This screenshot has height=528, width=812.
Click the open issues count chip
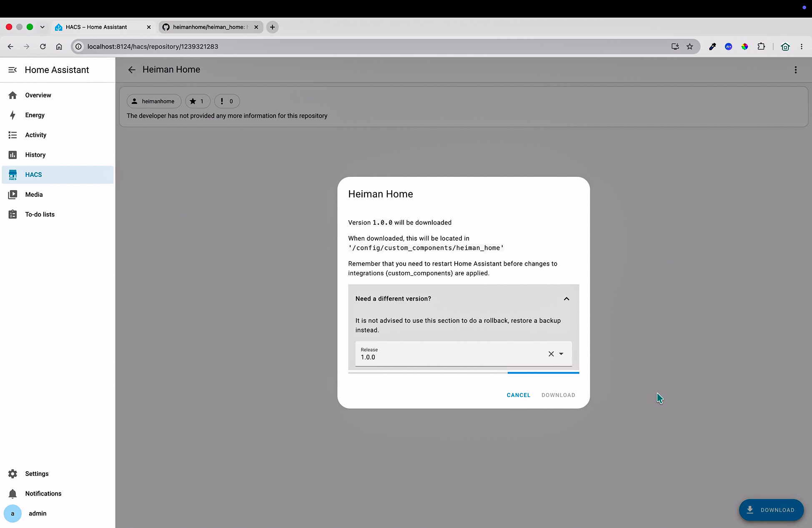point(227,101)
